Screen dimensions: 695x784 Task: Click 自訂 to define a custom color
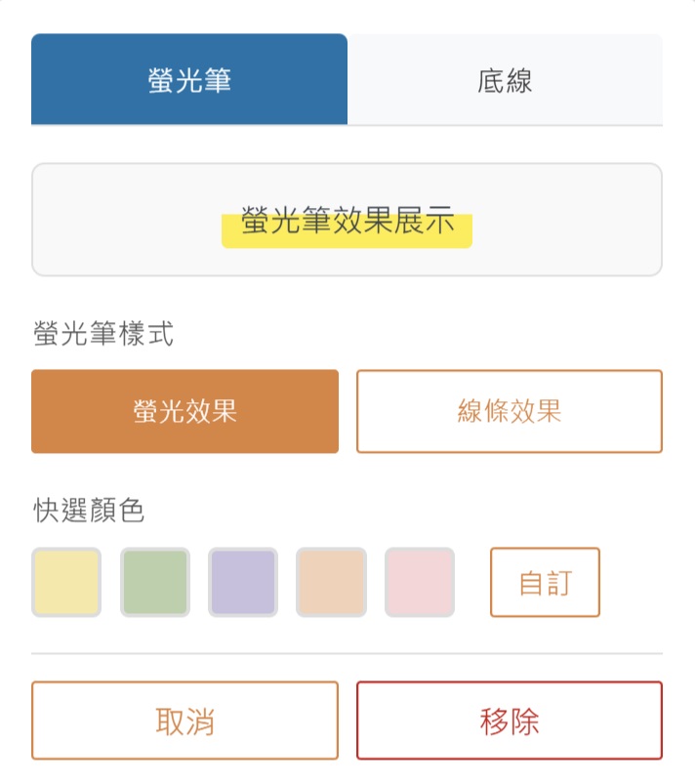coord(545,581)
